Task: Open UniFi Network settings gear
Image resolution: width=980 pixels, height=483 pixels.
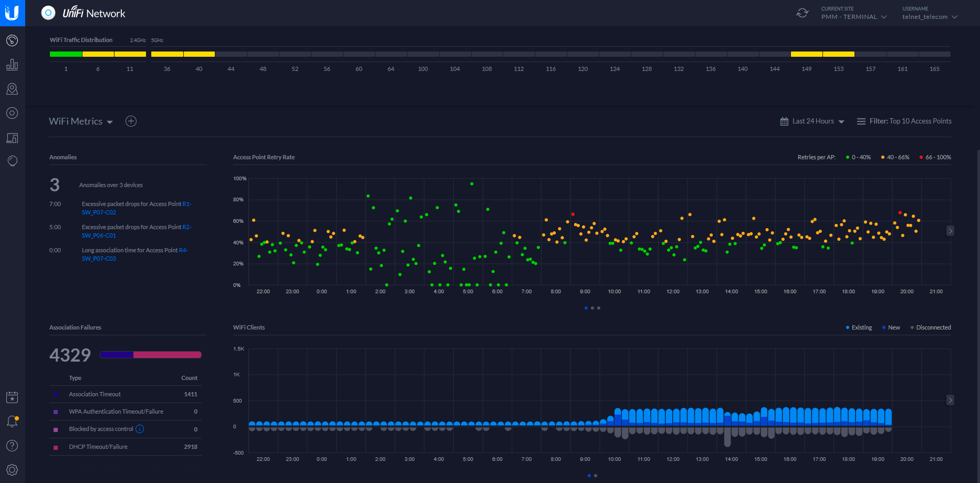Action: (12, 469)
